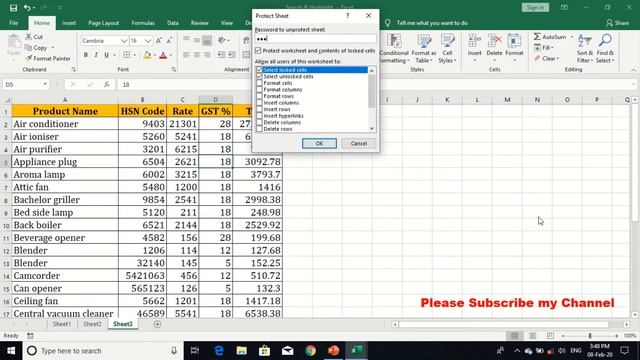Image resolution: width=640 pixels, height=360 pixels.
Task: Open the File tab
Action: 13,23
